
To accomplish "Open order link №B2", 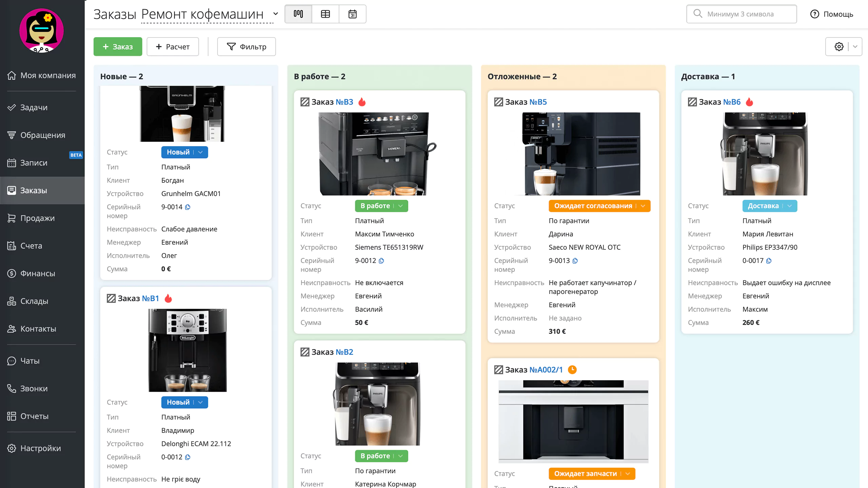I will pyautogui.click(x=344, y=352).
